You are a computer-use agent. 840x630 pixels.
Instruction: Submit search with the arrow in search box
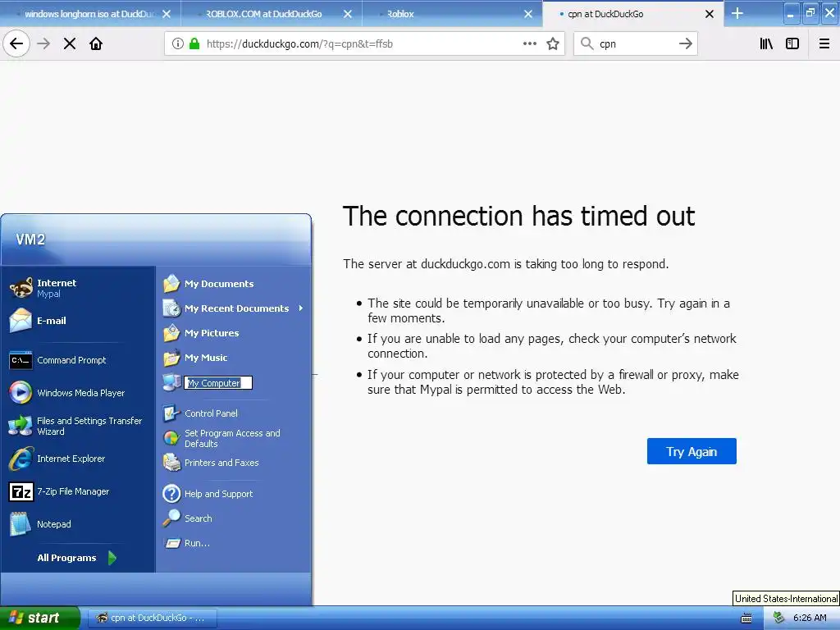tap(686, 44)
